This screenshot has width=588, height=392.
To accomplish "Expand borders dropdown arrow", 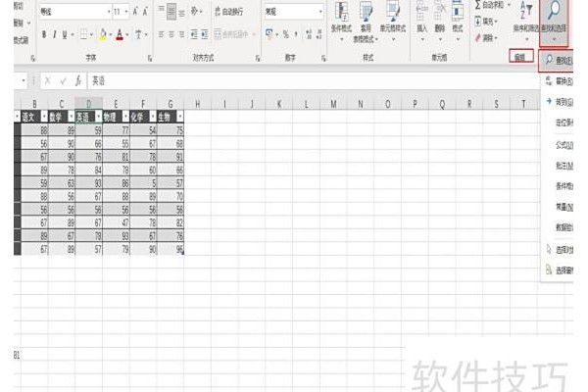I will [91, 35].
